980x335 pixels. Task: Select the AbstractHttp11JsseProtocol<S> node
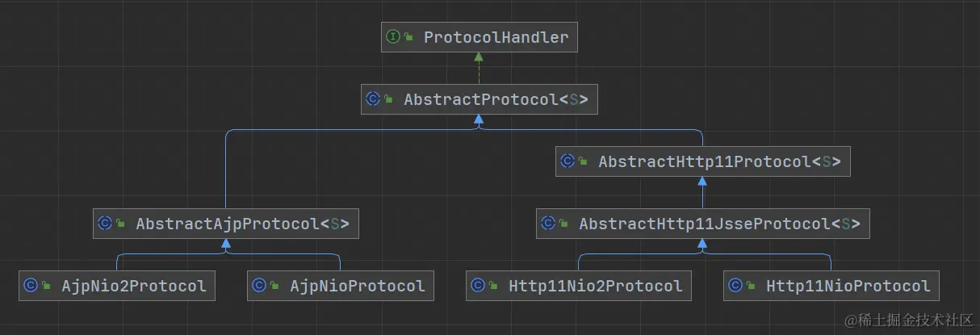pos(703,224)
